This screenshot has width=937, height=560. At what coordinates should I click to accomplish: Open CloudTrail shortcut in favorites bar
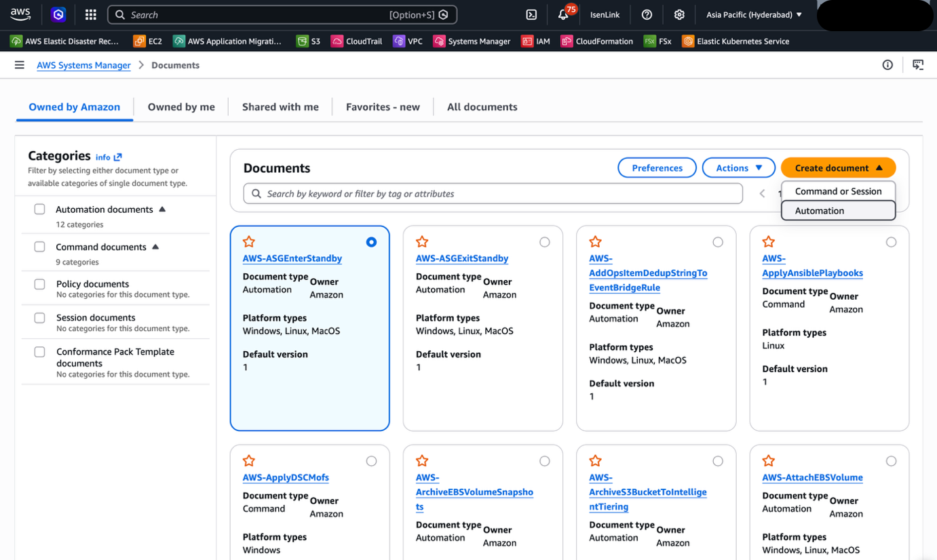click(x=357, y=41)
